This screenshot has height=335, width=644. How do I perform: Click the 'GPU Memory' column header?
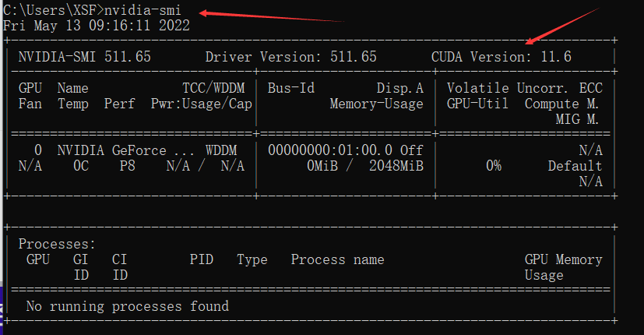pos(564,259)
